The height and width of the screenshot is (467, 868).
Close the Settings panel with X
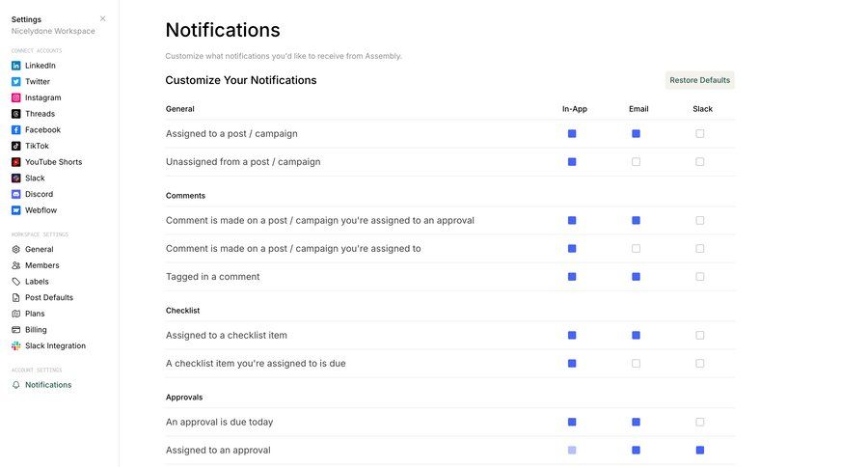click(x=103, y=19)
